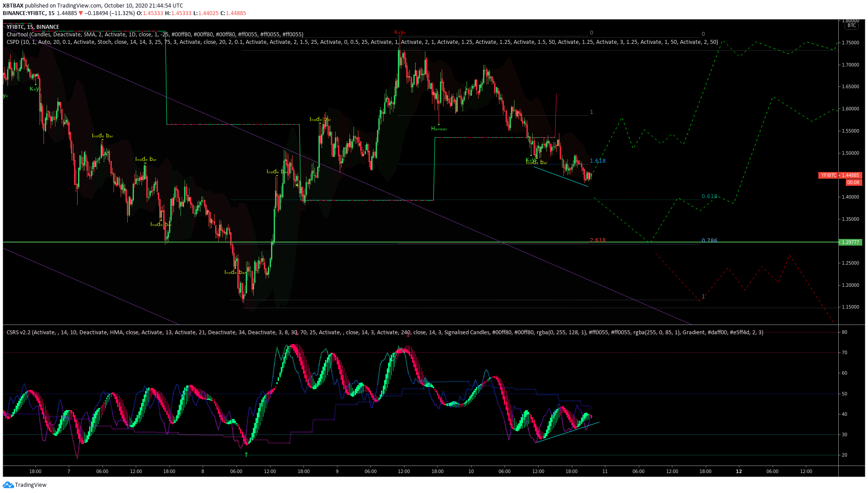This screenshot has height=493, width=868.
Task: Click the 1.60000 price axis label
Action: pos(850,109)
